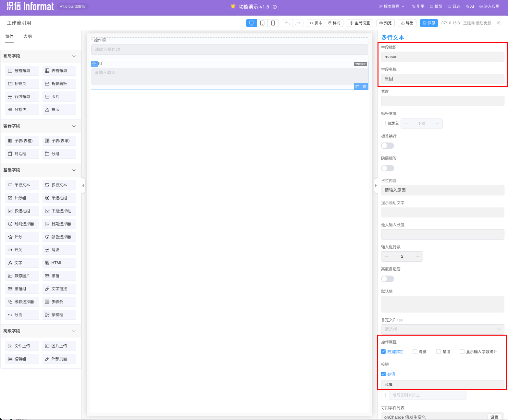The height and width of the screenshot is (420, 508).
Task: Select the mobile phone view icon
Action: point(273,23)
